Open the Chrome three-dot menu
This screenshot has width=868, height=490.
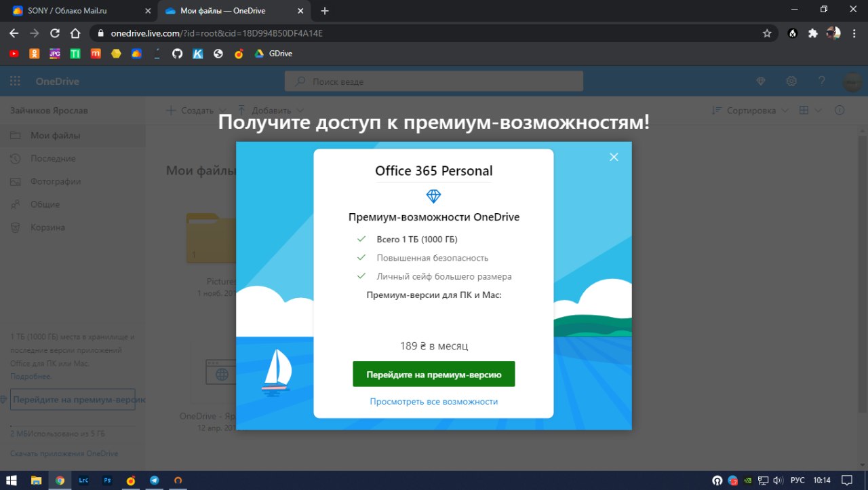pos(855,33)
